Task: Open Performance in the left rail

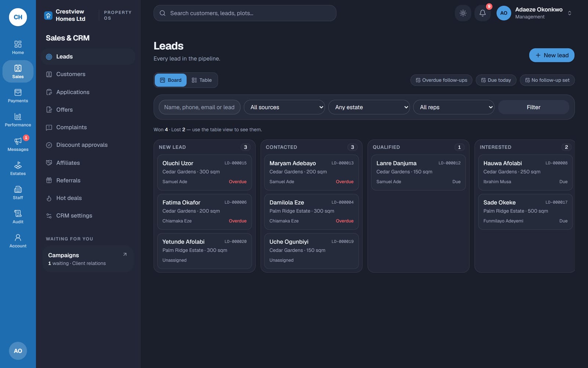Action: click(x=18, y=120)
